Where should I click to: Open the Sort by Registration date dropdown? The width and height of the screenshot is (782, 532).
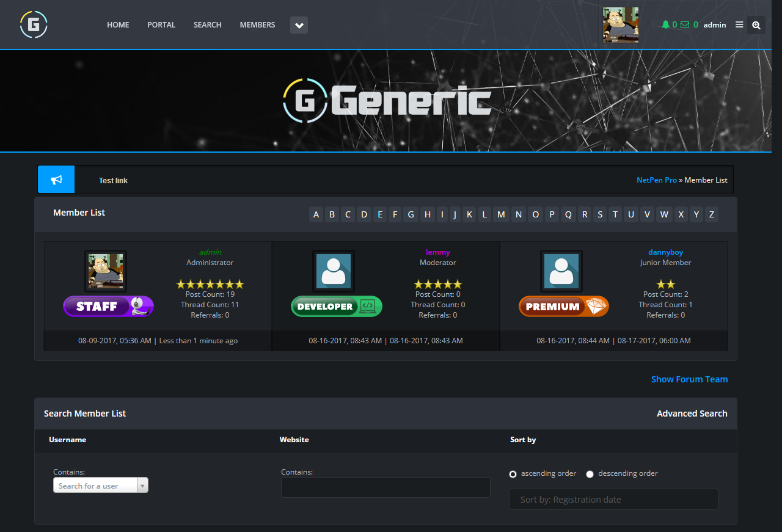click(613, 499)
